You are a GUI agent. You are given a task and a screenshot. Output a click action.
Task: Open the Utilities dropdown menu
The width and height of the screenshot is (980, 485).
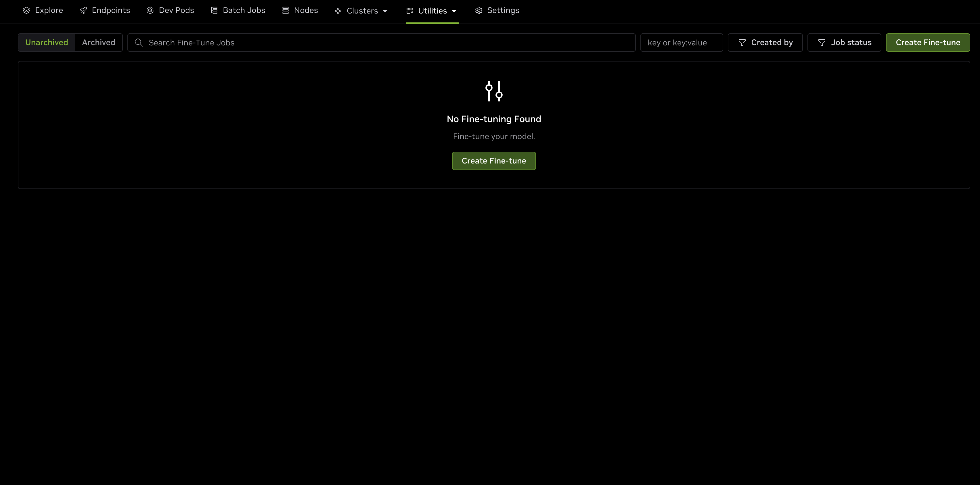pyautogui.click(x=454, y=11)
